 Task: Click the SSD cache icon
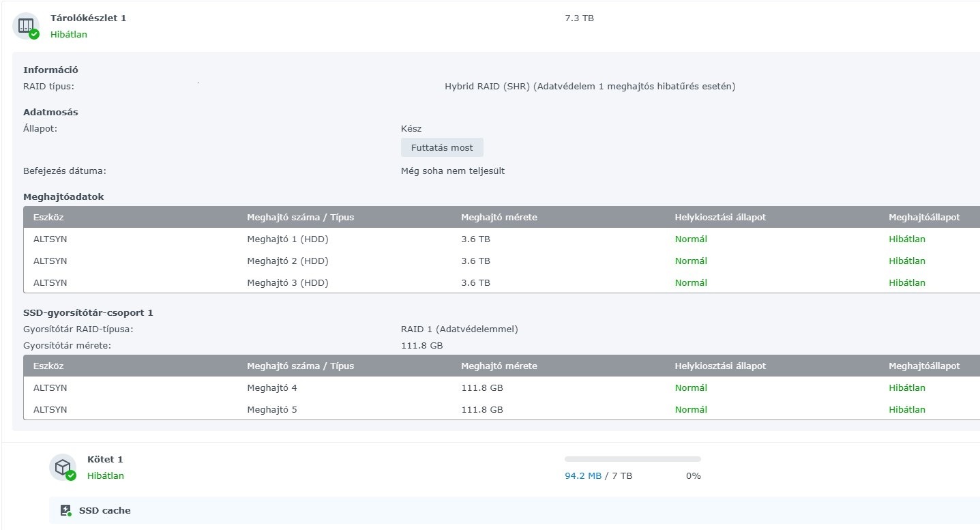pos(65,510)
